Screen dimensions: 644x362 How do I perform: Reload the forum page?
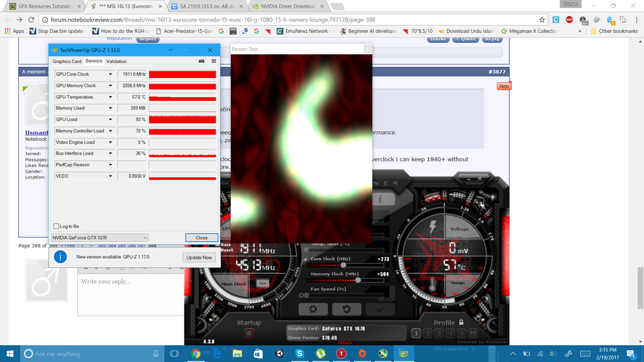(31, 19)
